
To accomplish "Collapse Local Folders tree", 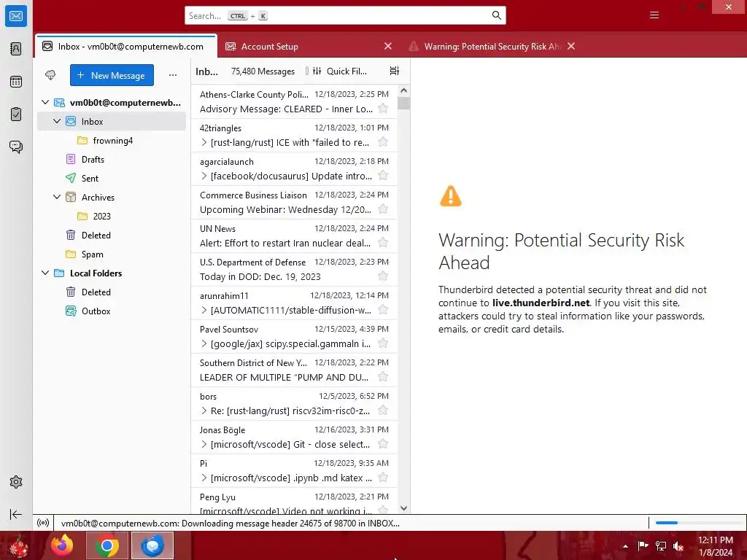I will (45, 273).
